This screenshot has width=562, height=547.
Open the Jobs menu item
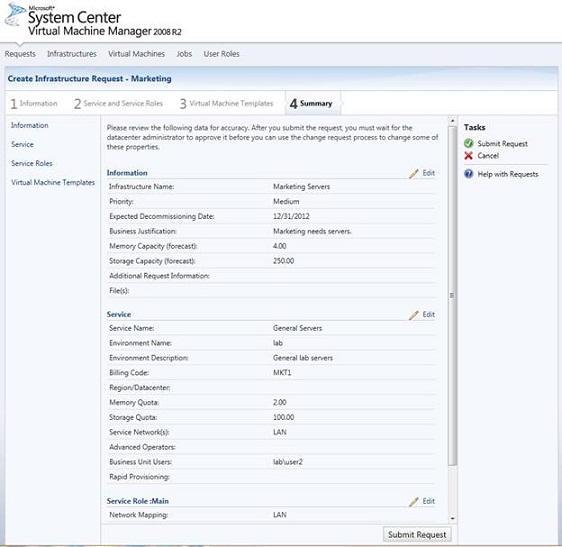pyautogui.click(x=184, y=54)
